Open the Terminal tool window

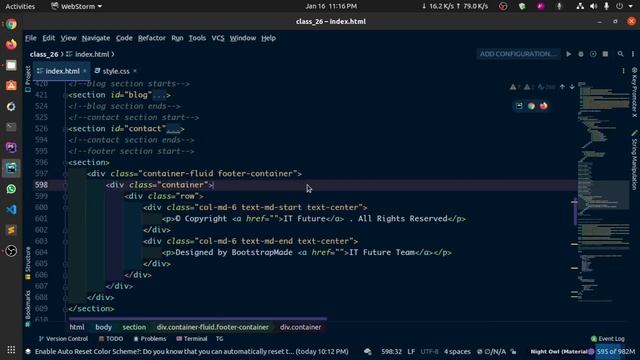tap(191, 339)
